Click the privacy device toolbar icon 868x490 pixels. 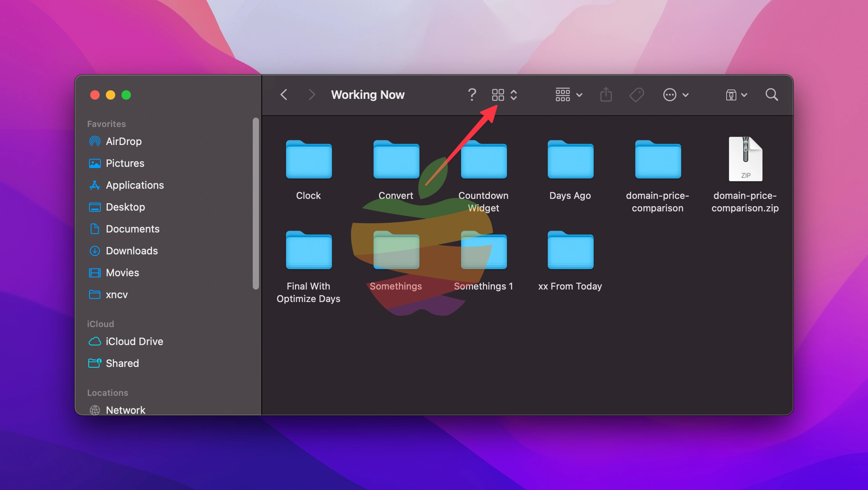pyautogui.click(x=731, y=95)
